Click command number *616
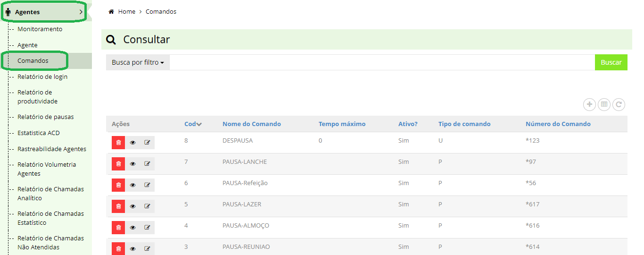This screenshot has width=644, height=255. tap(533, 225)
